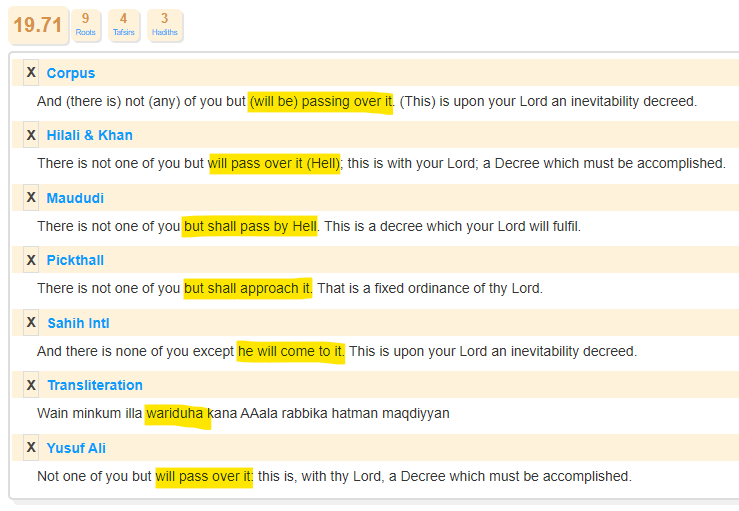Viewport: 739px width, 511px height.
Task: Close the Yusuf Ali translation
Action: (x=31, y=448)
